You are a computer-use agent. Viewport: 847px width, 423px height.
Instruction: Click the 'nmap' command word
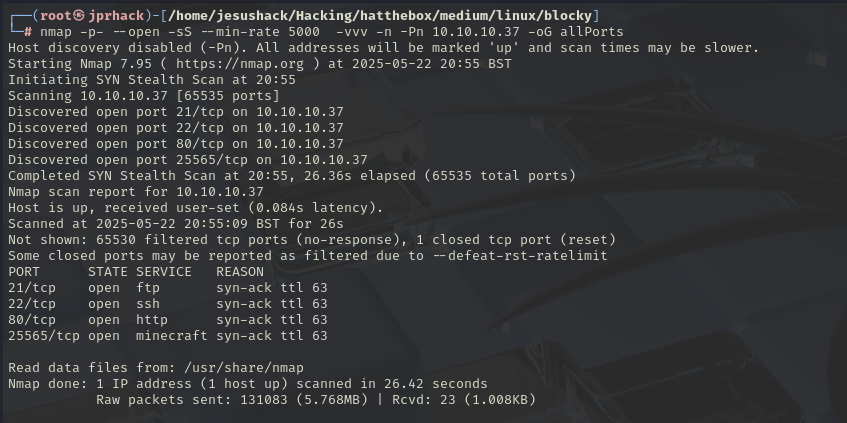click(x=55, y=32)
